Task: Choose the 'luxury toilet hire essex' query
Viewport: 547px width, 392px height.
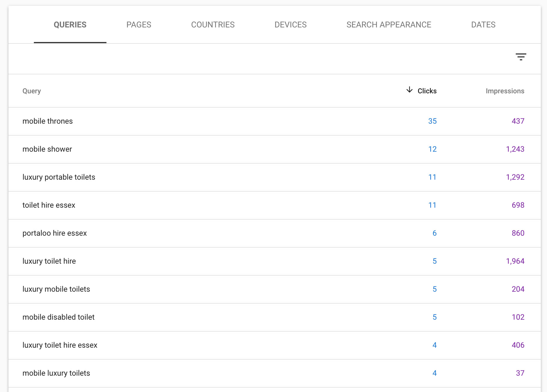Action: pyautogui.click(x=60, y=345)
